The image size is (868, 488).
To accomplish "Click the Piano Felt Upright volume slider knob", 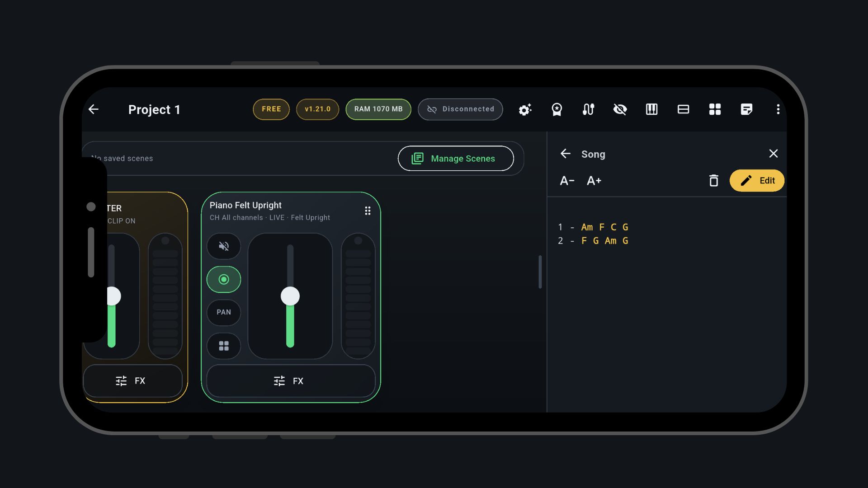I will tap(290, 296).
